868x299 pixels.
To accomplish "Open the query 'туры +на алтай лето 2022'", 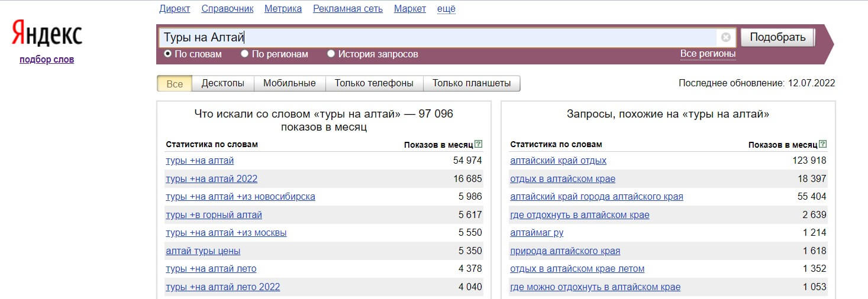I will tap(222, 287).
